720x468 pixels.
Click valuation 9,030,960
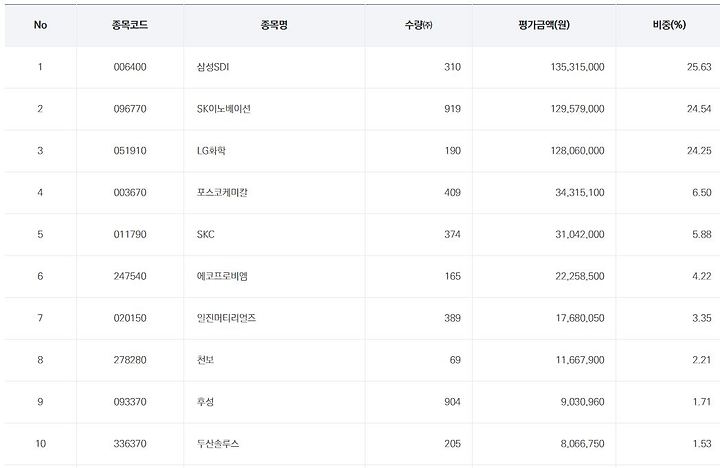(582, 402)
